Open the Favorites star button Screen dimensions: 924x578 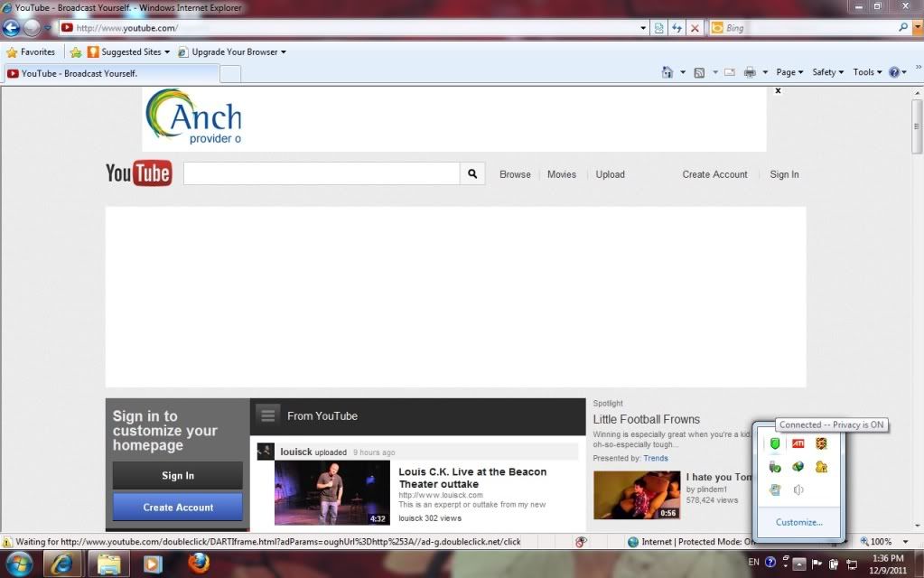31,51
